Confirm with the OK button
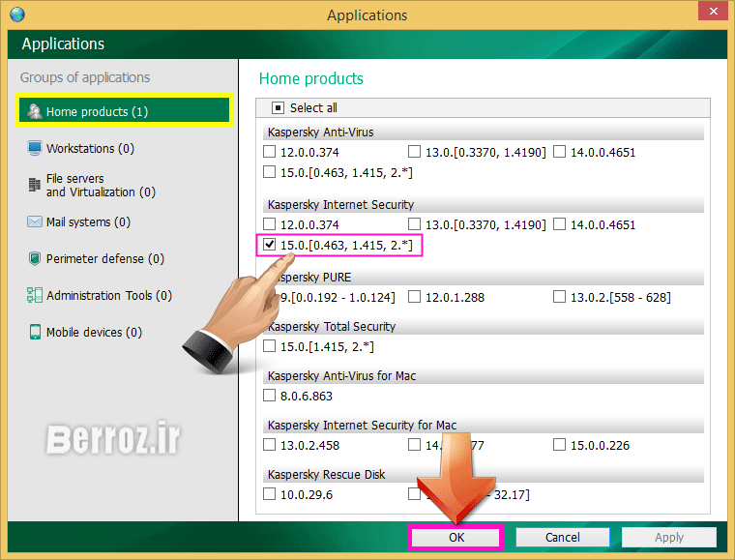The image size is (735, 560). (456, 537)
